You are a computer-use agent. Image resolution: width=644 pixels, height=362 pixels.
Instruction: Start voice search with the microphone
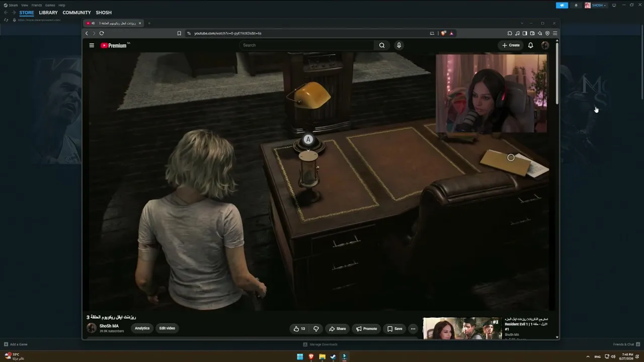[399, 45]
